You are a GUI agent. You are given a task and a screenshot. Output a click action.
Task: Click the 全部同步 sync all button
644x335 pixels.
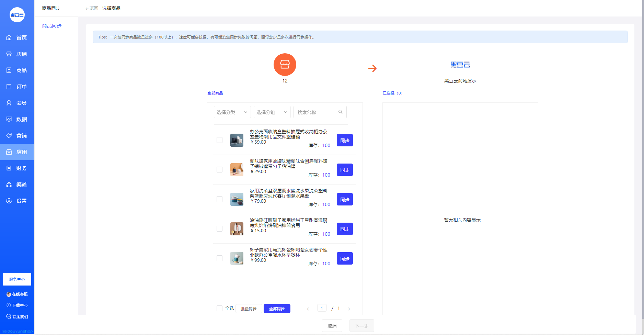[x=277, y=309]
